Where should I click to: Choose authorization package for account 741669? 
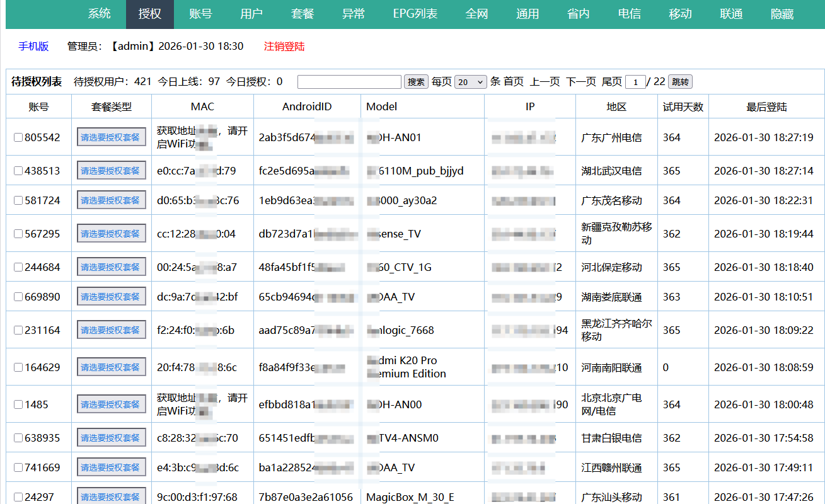(111, 467)
